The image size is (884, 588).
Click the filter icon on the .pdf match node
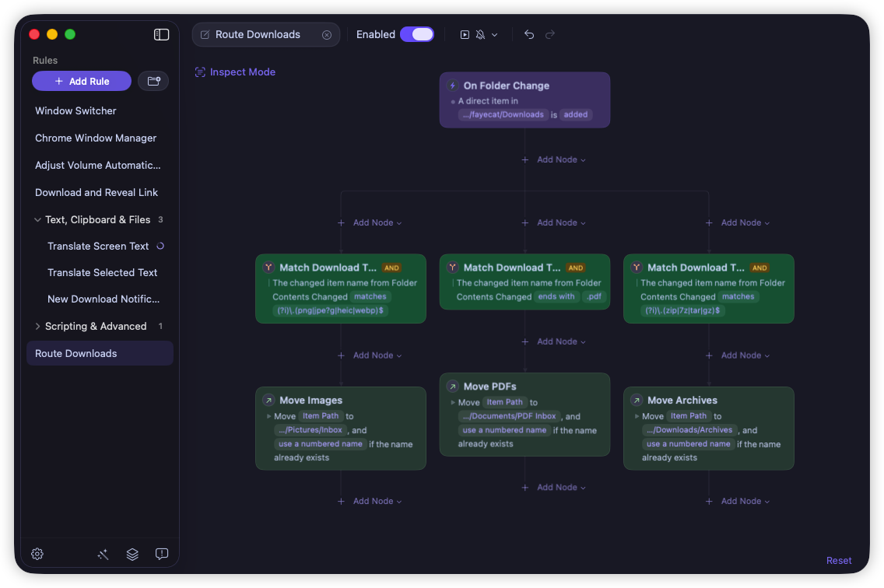453,268
